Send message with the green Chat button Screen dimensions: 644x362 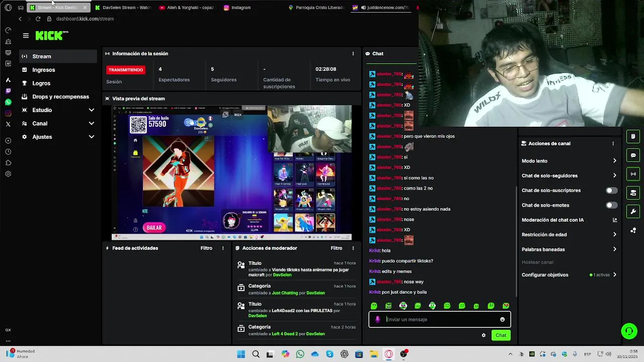pos(501,335)
